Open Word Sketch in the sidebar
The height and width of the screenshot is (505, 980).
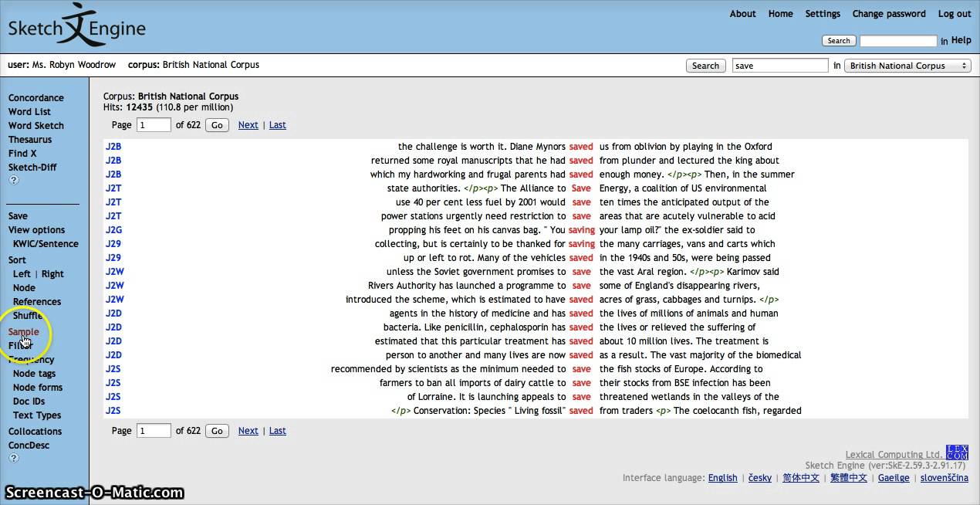pos(36,126)
